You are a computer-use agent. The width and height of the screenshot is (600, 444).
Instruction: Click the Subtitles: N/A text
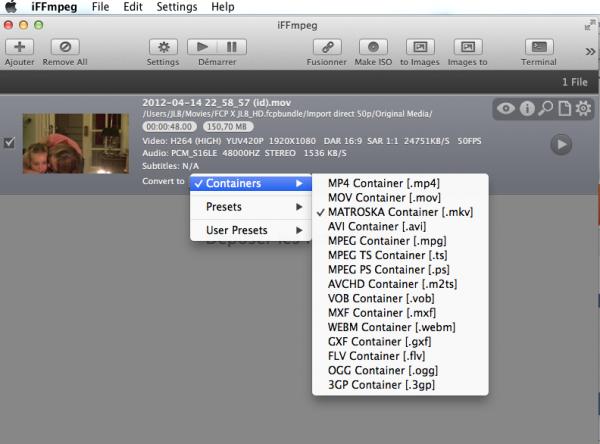[170, 166]
